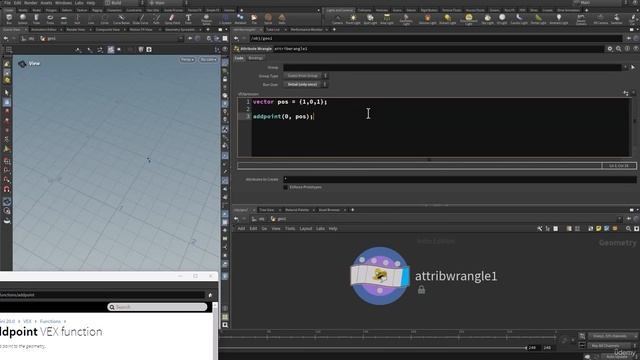Switch to the Tree View tab
The image size is (640, 360).
tap(267, 210)
